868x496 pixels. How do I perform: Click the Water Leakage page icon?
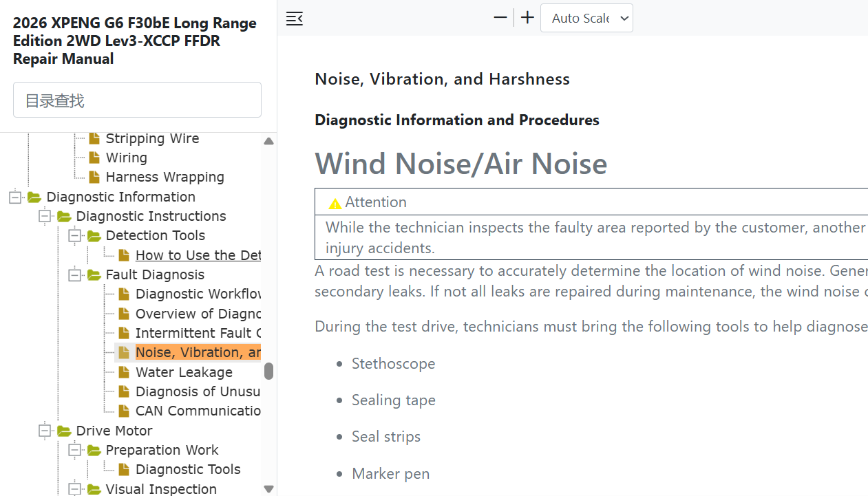click(x=124, y=372)
